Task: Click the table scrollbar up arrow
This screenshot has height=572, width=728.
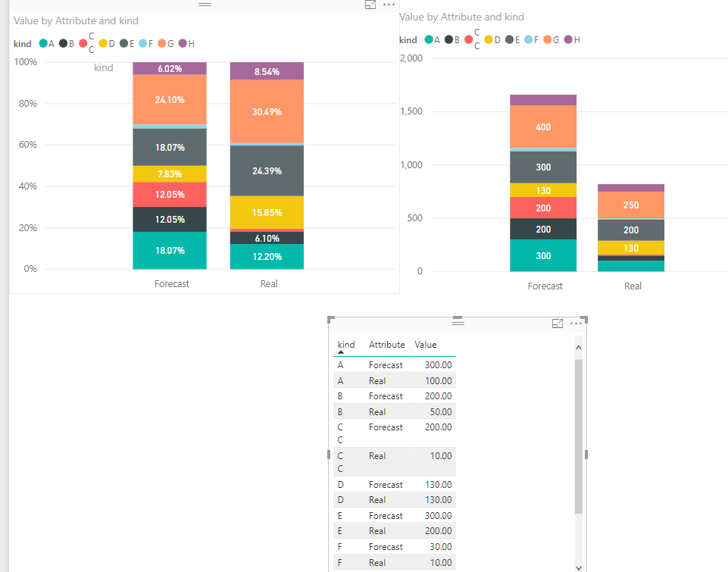Action: point(579,347)
